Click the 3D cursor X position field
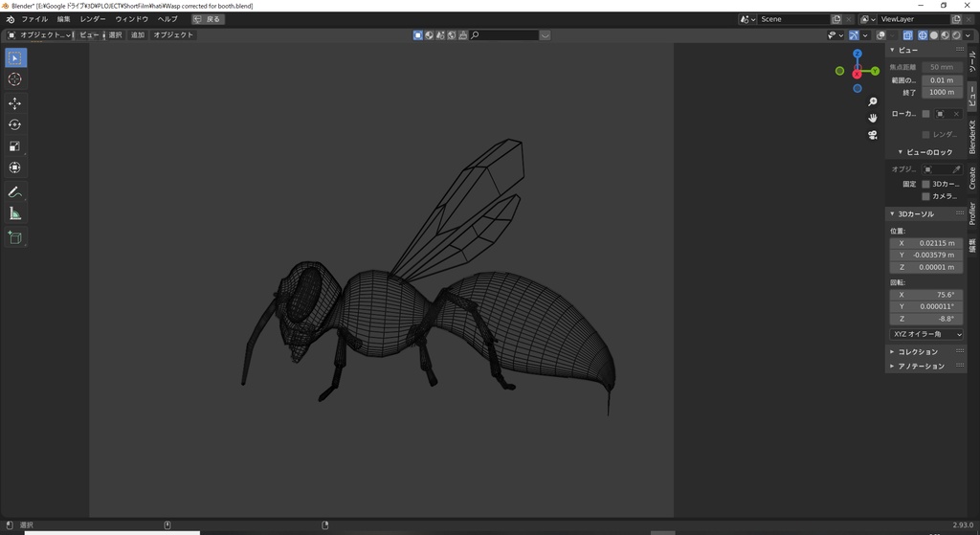Screen dimensions: 980x535 pos(925,243)
